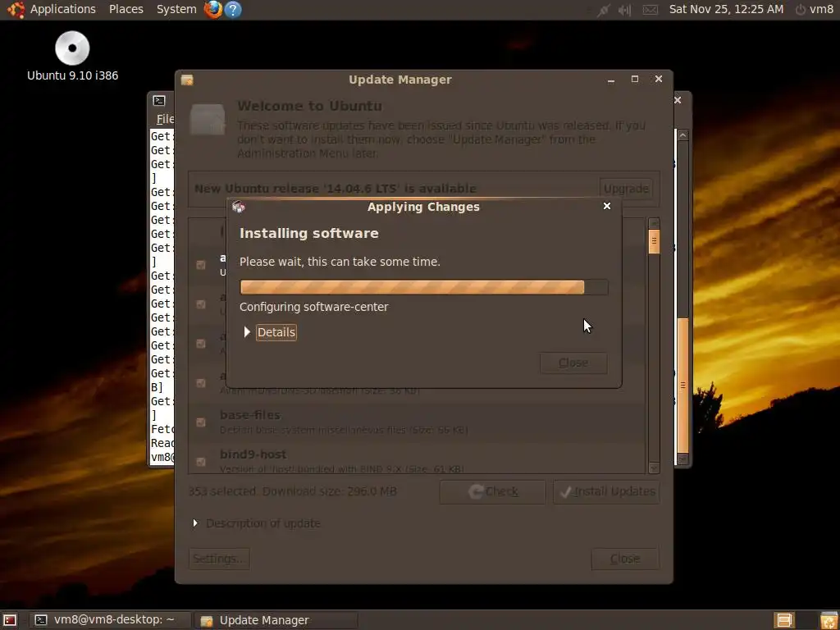Viewport: 840px width, 630px height.
Task: Click the terminal window title icon
Action: [x=159, y=100]
